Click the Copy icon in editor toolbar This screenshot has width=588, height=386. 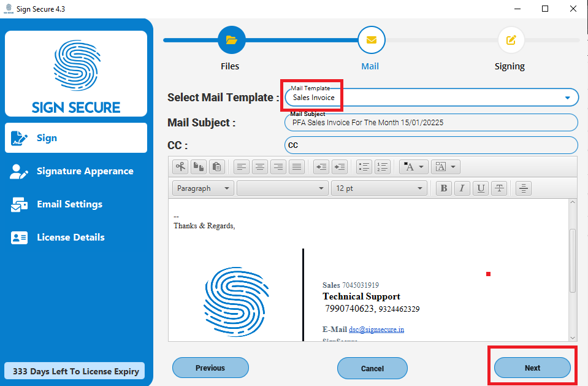199,167
